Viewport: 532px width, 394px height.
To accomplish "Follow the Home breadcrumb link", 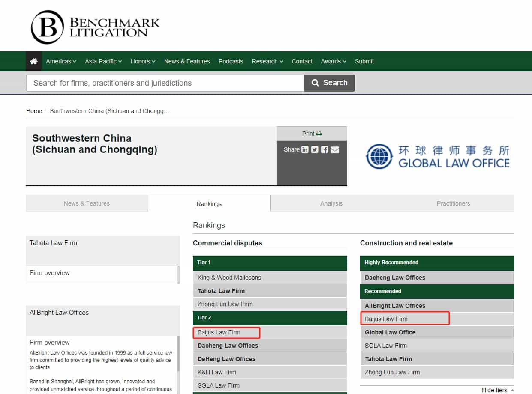I will coord(34,111).
